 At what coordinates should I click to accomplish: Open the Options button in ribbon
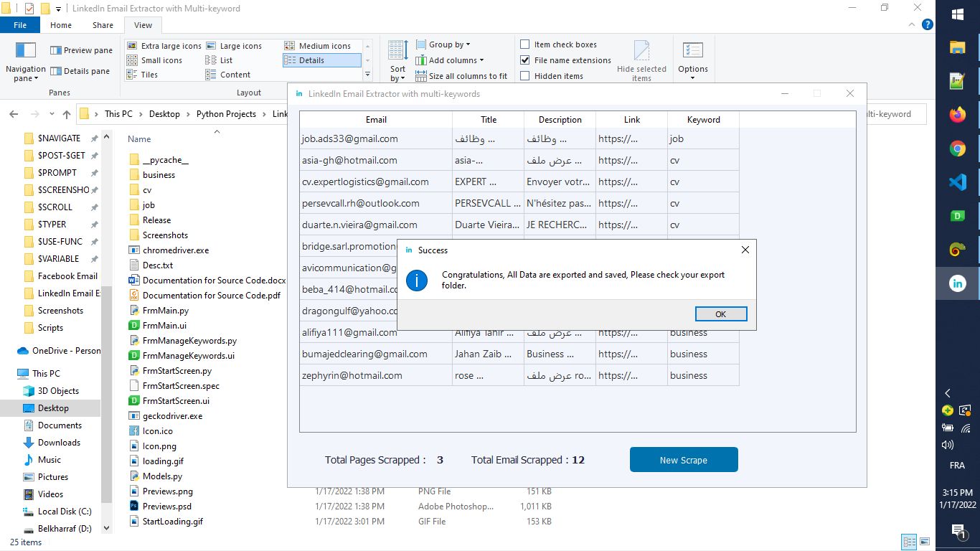[x=693, y=61]
